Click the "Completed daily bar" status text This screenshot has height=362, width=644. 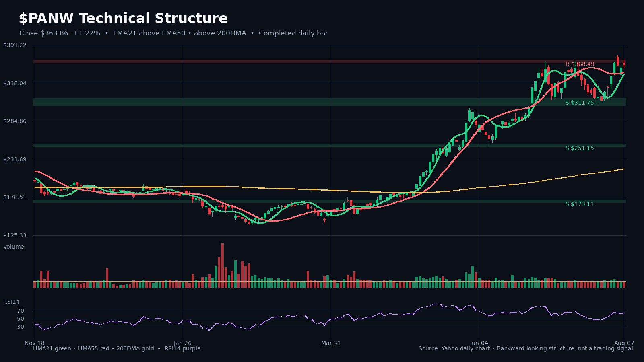click(x=293, y=33)
